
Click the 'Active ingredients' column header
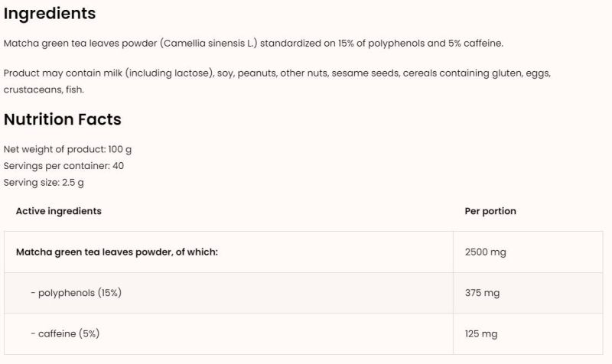pyautogui.click(x=58, y=211)
